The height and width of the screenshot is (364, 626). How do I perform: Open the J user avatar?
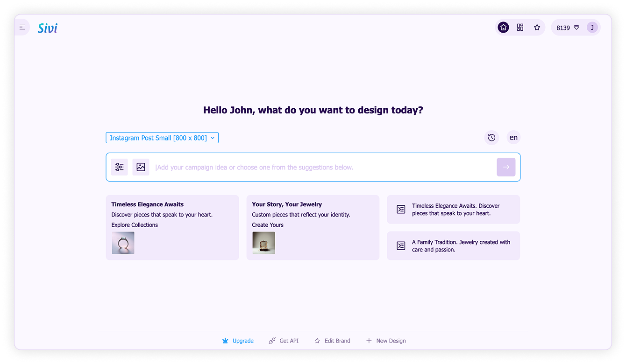592,28
